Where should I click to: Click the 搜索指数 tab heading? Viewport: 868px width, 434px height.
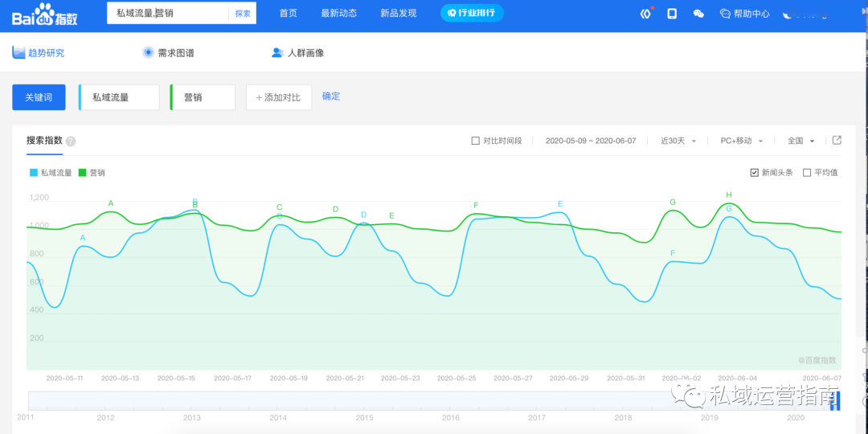click(44, 140)
